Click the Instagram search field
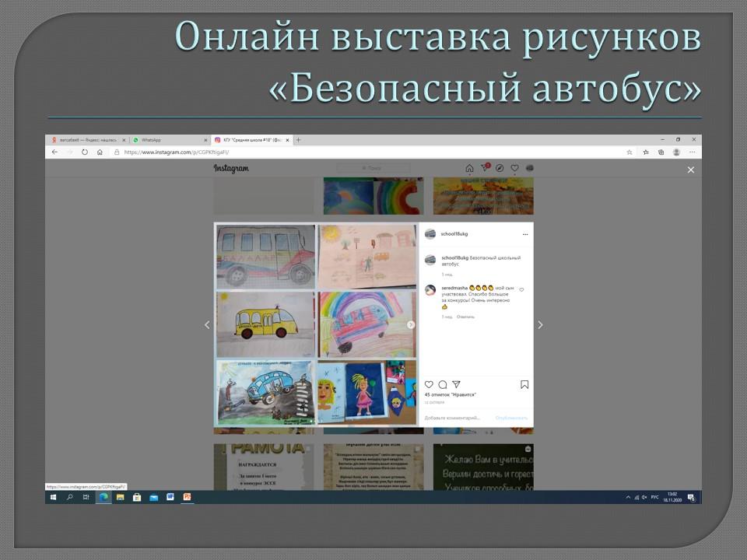Image resolution: width=747 pixels, height=560 pixels. 373,168
